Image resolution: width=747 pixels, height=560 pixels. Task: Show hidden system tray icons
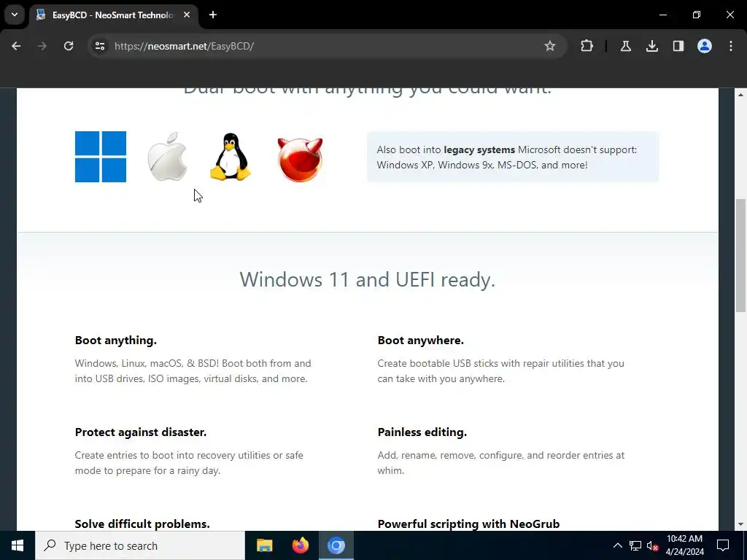click(617, 545)
